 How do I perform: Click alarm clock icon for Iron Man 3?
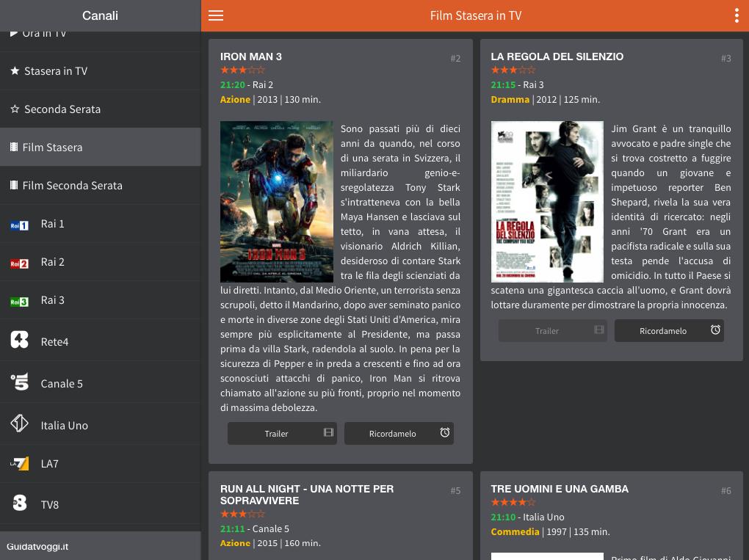tap(445, 432)
